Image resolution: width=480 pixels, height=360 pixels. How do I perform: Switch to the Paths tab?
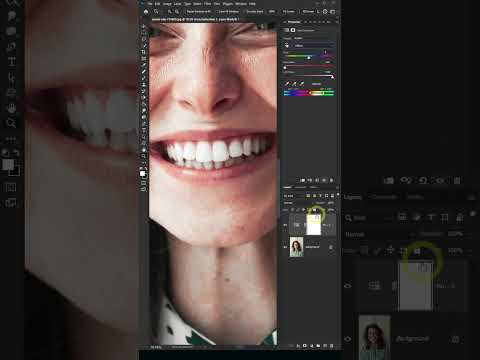coord(314,187)
